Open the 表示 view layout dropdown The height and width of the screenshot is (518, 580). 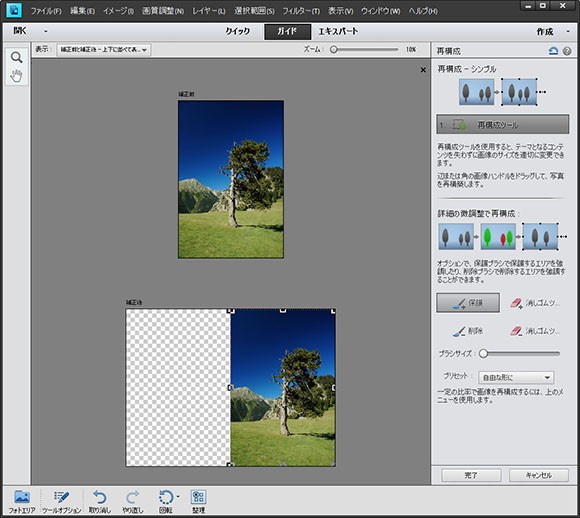pyautogui.click(x=104, y=50)
